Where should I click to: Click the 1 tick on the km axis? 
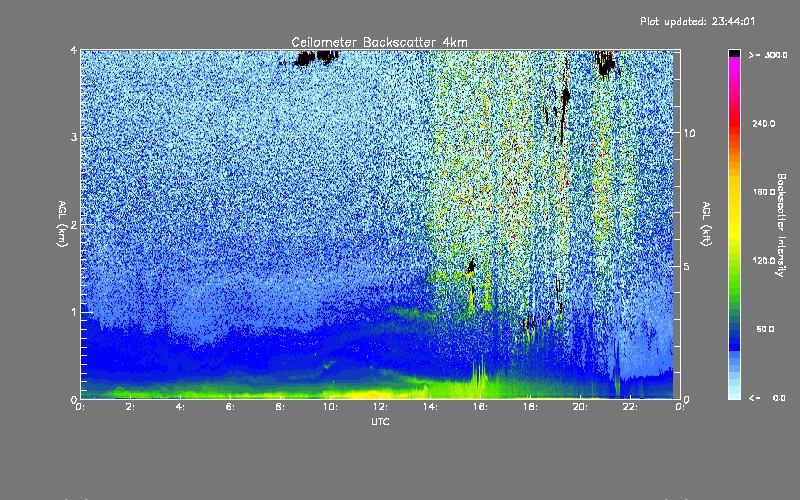click(74, 312)
